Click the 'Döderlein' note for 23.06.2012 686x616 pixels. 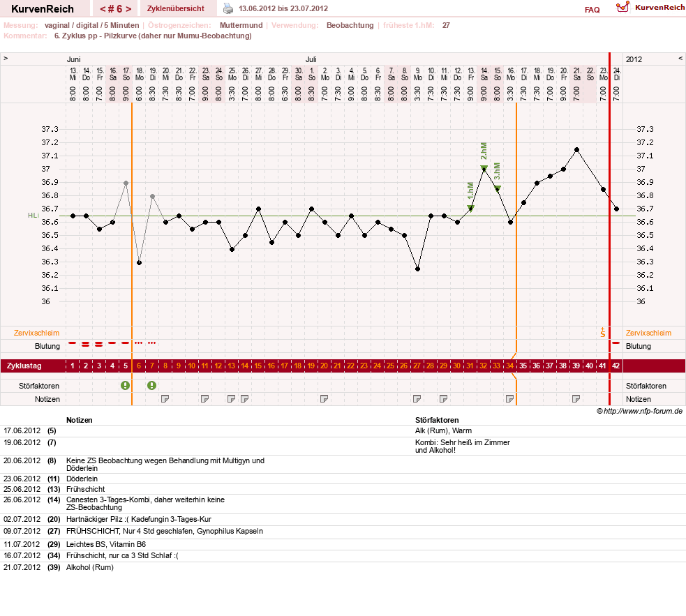click(x=82, y=479)
